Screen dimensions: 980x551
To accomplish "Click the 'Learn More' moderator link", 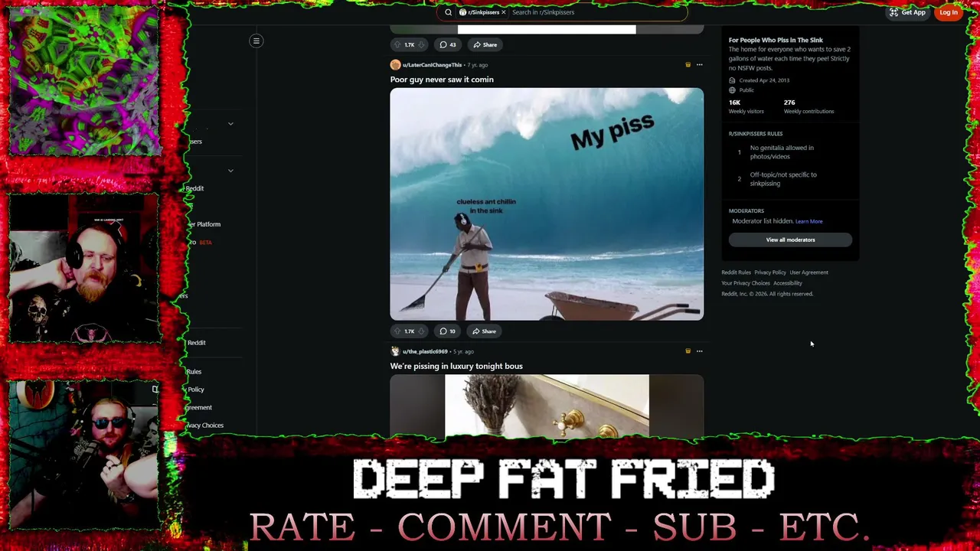I will point(808,221).
